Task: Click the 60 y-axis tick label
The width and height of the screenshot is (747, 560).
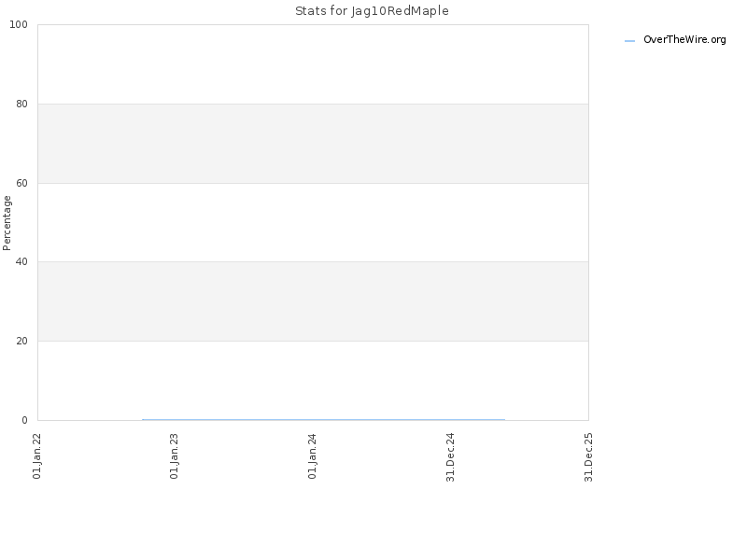Action: [x=21, y=183]
